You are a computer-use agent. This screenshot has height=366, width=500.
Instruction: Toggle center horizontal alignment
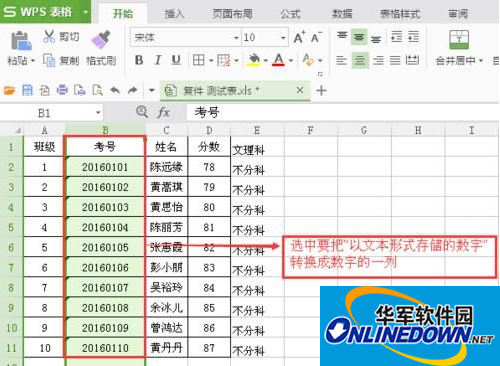coord(360,60)
